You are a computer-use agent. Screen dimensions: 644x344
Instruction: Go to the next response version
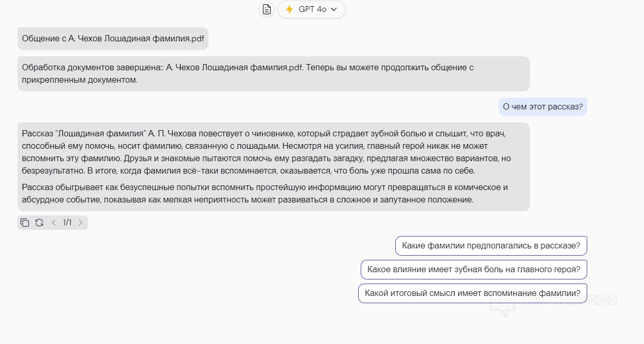[81, 223]
